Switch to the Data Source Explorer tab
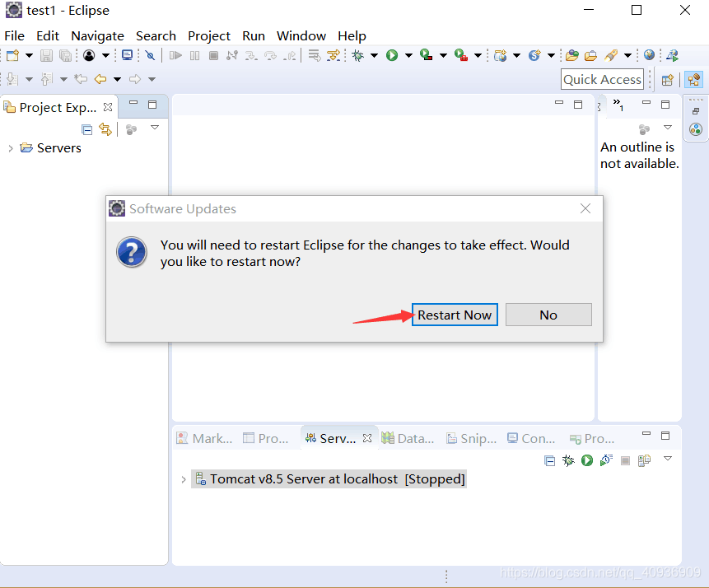 coord(408,438)
